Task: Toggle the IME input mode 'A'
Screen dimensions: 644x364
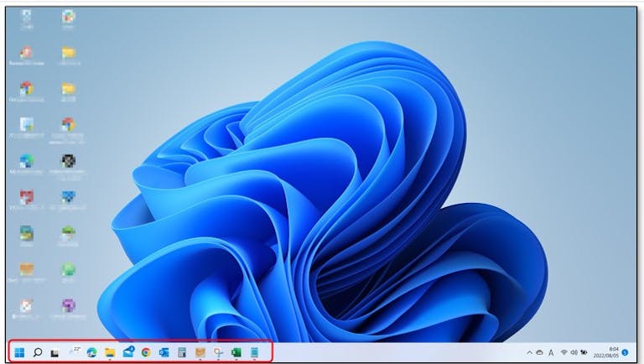Action: [x=551, y=352]
